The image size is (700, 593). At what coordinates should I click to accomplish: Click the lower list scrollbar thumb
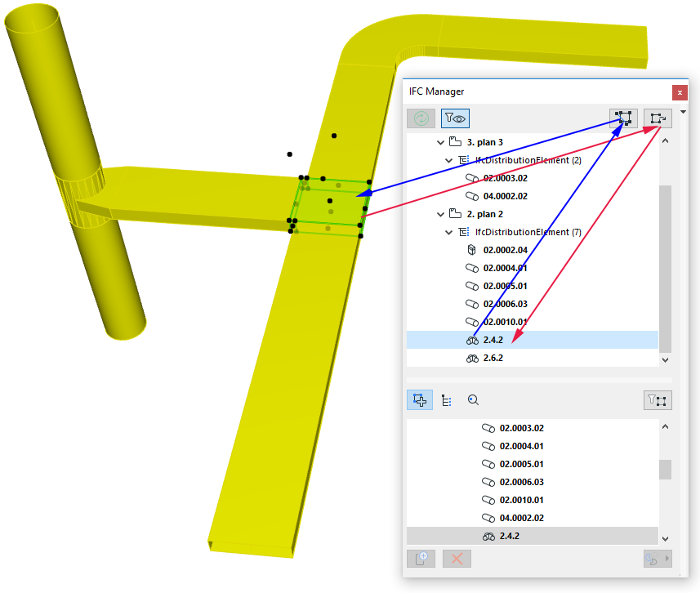(x=665, y=470)
